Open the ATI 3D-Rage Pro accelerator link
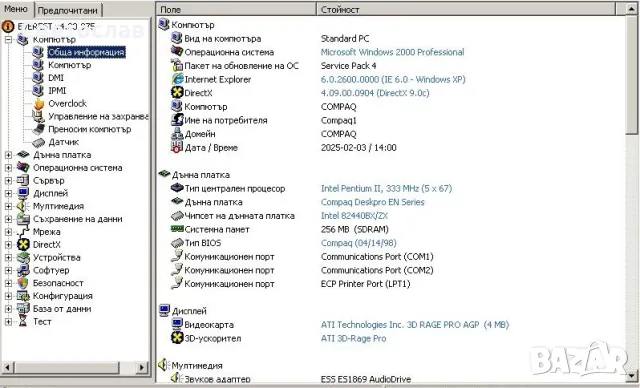Viewport: 640px width, 388px height. pos(353,338)
